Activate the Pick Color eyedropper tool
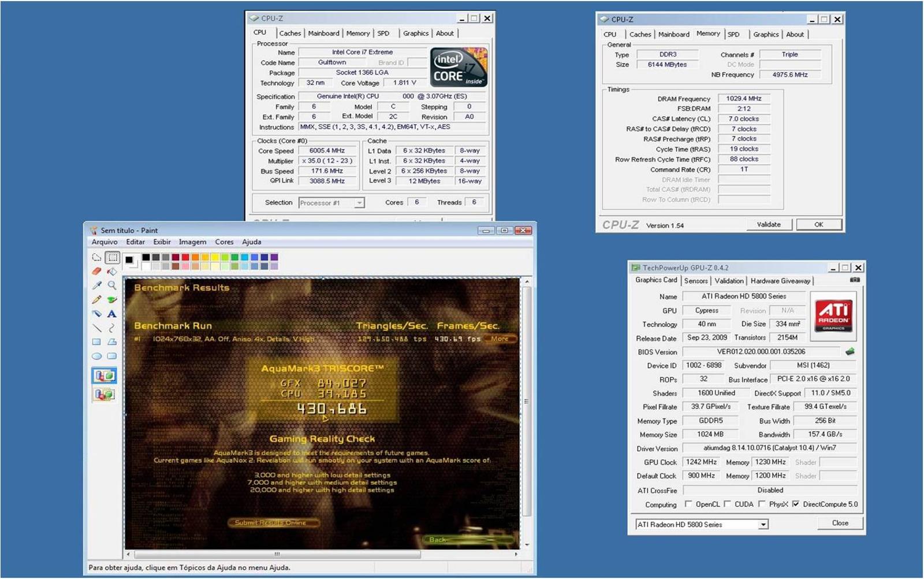The width and height of the screenshot is (924, 579). coord(96,285)
